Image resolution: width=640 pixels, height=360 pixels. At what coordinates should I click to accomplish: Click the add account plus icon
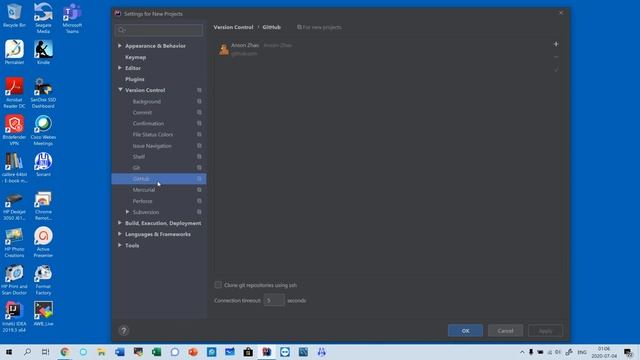tap(556, 44)
